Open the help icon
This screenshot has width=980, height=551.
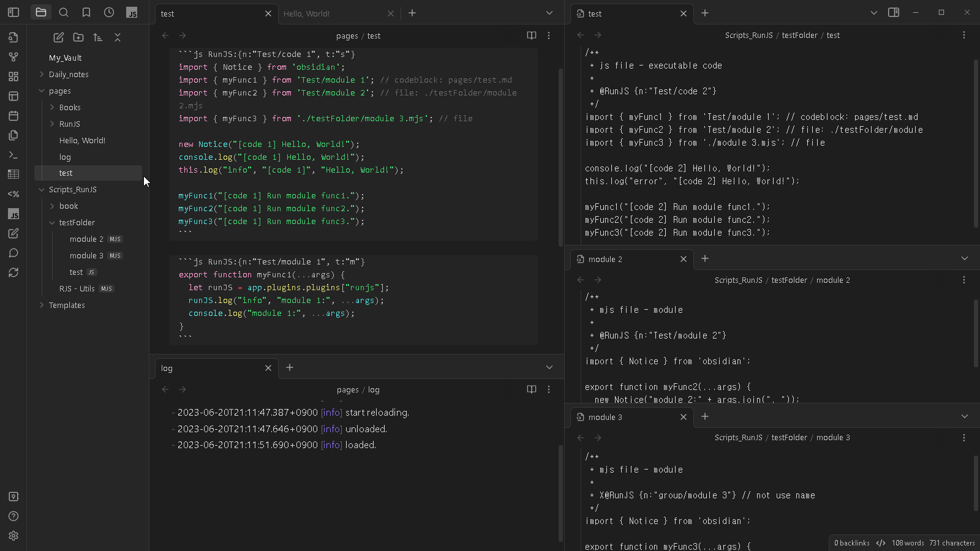click(13, 516)
